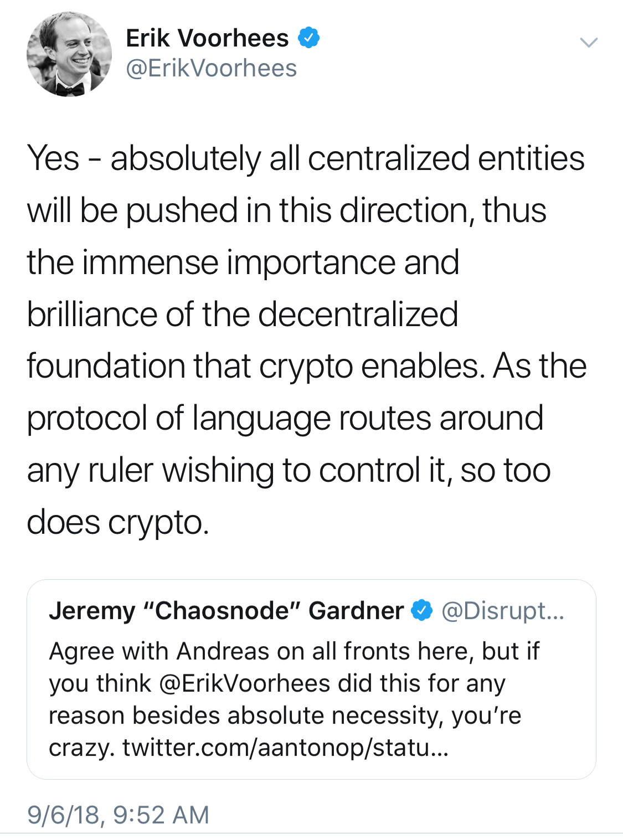Open Erik Voorhees profile picture
Screen dimensions: 623x840
pyautogui.click(x=69, y=54)
